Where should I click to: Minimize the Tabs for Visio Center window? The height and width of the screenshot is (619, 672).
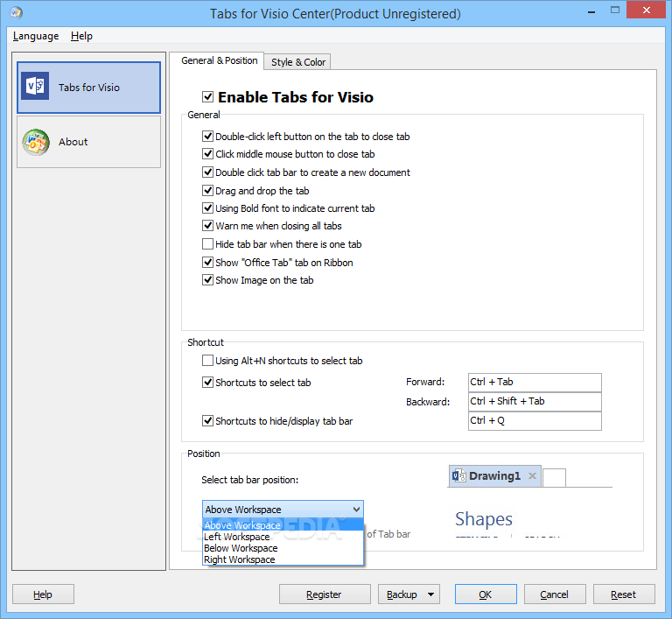pyautogui.click(x=591, y=11)
